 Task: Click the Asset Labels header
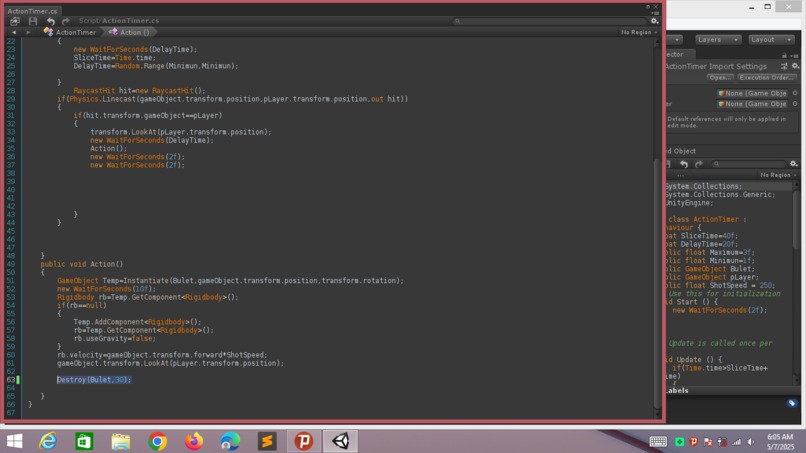tap(677, 390)
